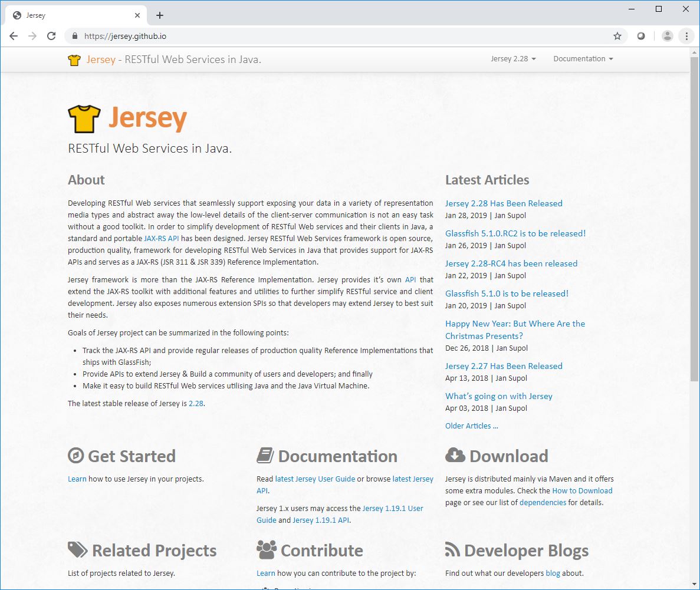Click the Documentation book icon
The image size is (700, 590).
tap(265, 456)
